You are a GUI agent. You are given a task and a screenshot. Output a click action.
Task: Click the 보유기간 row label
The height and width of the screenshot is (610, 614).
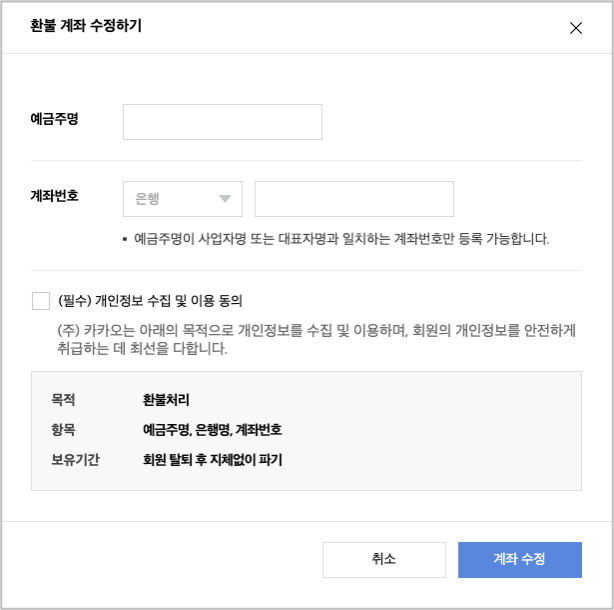pos(75,460)
